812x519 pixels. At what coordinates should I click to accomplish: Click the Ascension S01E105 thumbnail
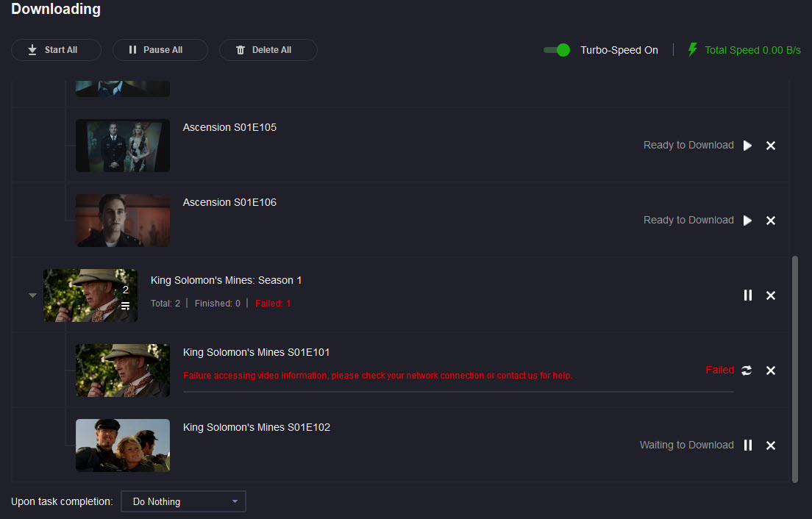[123, 146]
